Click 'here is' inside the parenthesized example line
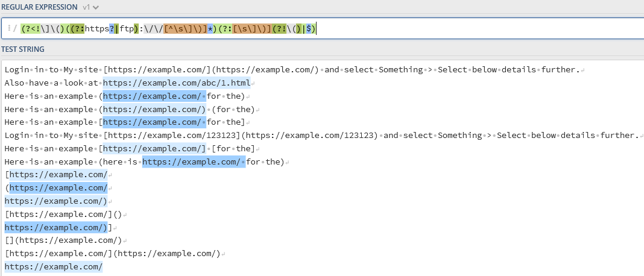This screenshot has width=644, height=276. point(120,162)
